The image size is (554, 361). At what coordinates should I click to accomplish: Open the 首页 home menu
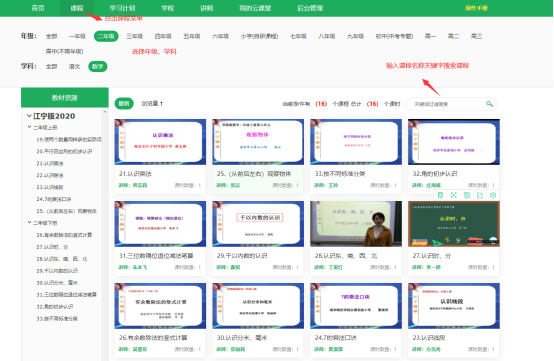click(x=38, y=8)
